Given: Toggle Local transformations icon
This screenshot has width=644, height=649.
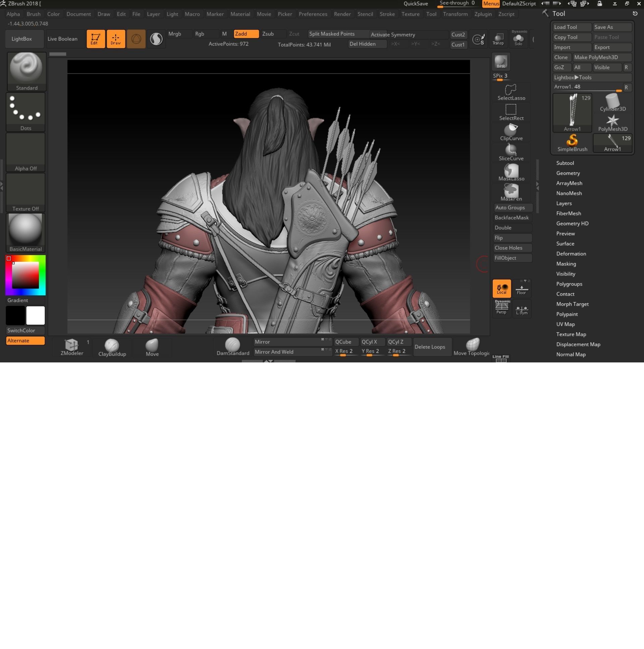Looking at the screenshot, I should point(502,289).
